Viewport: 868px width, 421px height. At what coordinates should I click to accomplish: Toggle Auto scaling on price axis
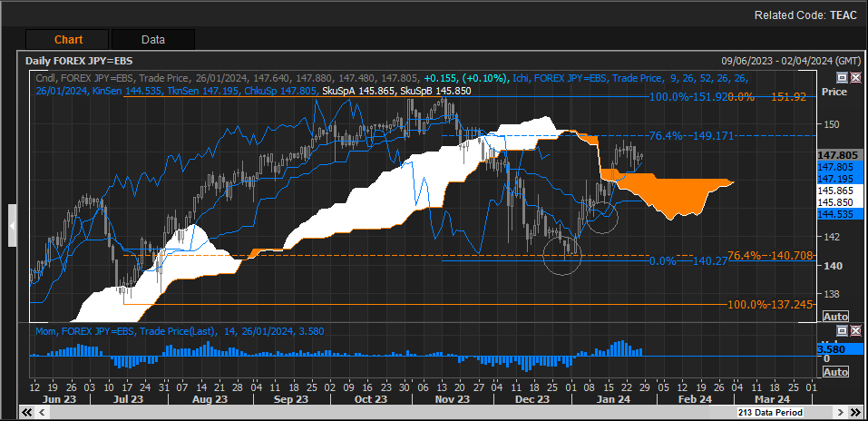pos(834,316)
